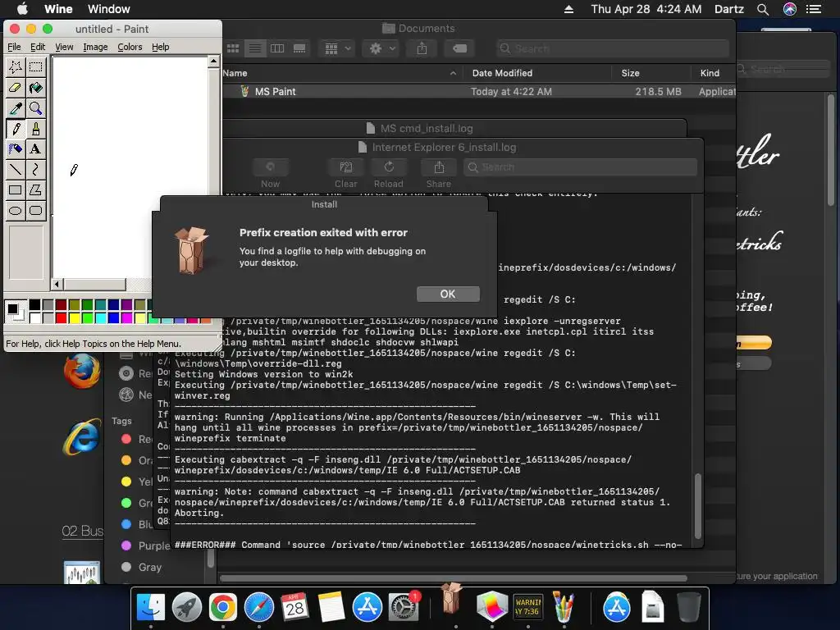Click the Finder Edit Tags toolbar icon
The width and height of the screenshot is (840, 630).
tap(459, 48)
